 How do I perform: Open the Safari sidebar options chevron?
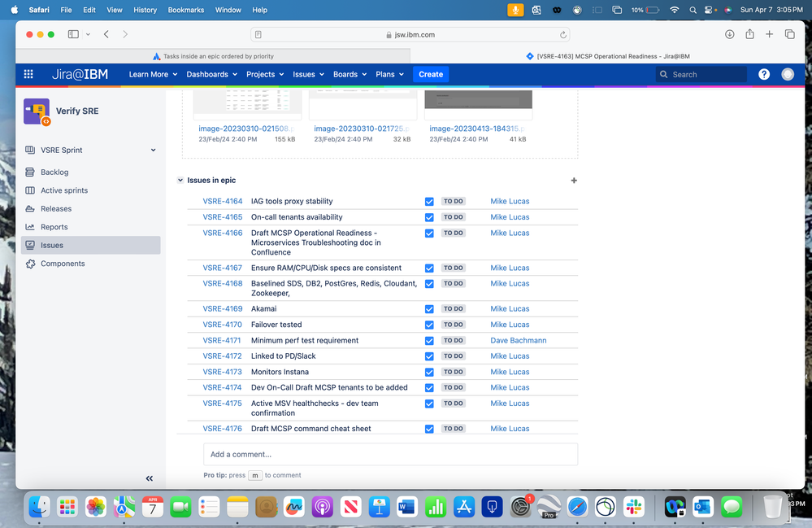click(88, 34)
